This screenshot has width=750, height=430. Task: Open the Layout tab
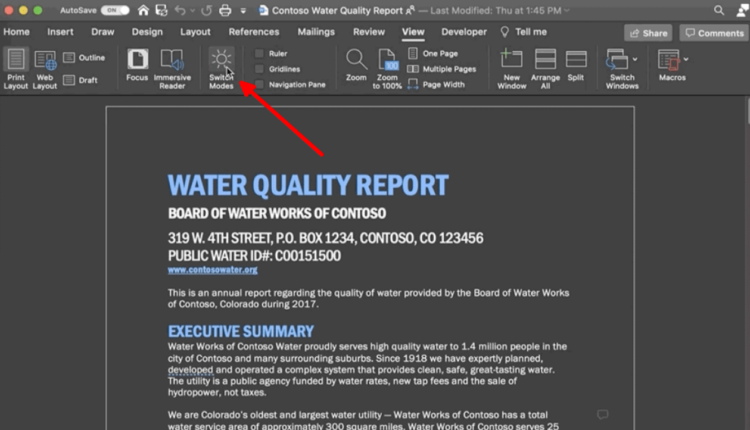click(x=195, y=32)
